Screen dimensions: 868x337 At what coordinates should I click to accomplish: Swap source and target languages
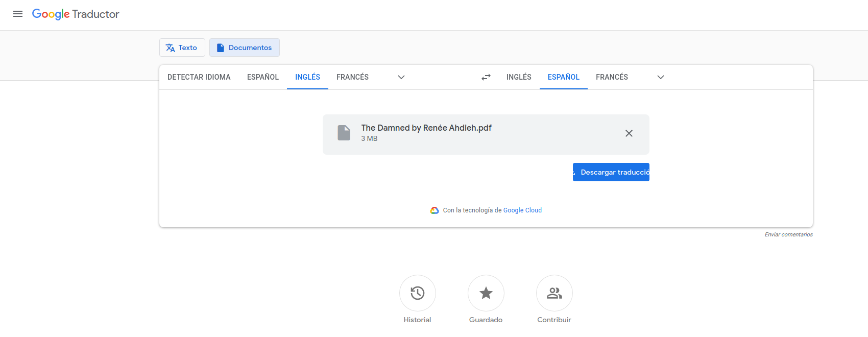[x=486, y=77]
